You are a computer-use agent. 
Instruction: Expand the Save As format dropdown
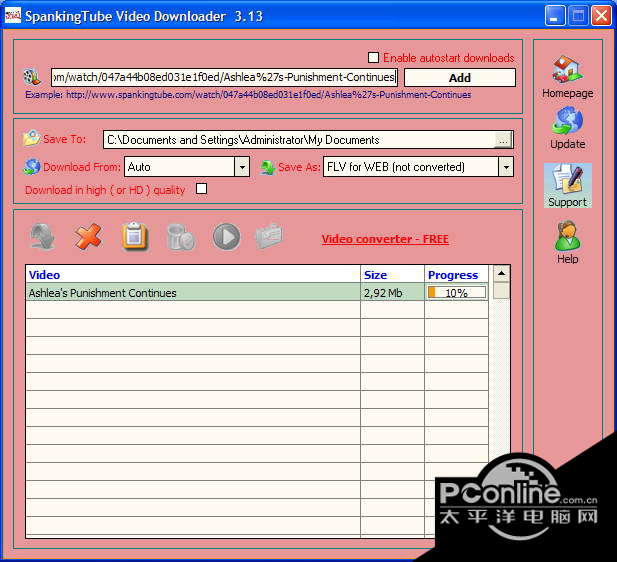pyautogui.click(x=506, y=167)
